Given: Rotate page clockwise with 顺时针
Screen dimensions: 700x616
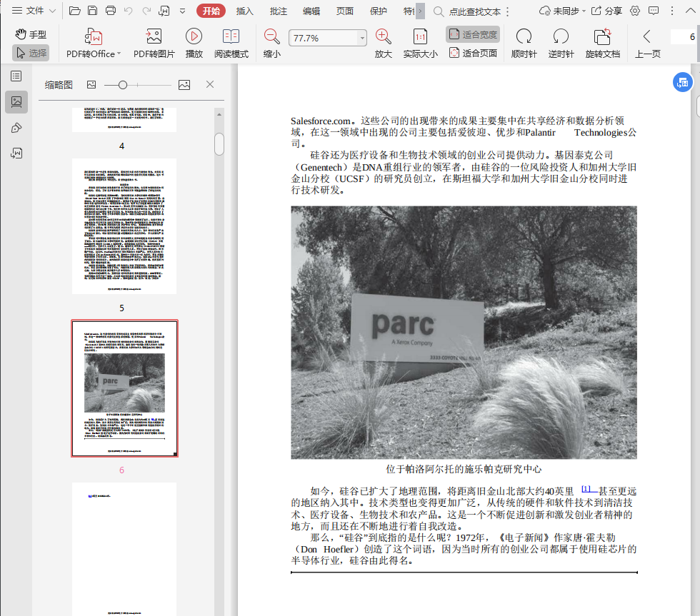Looking at the screenshot, I should (524, 36).
